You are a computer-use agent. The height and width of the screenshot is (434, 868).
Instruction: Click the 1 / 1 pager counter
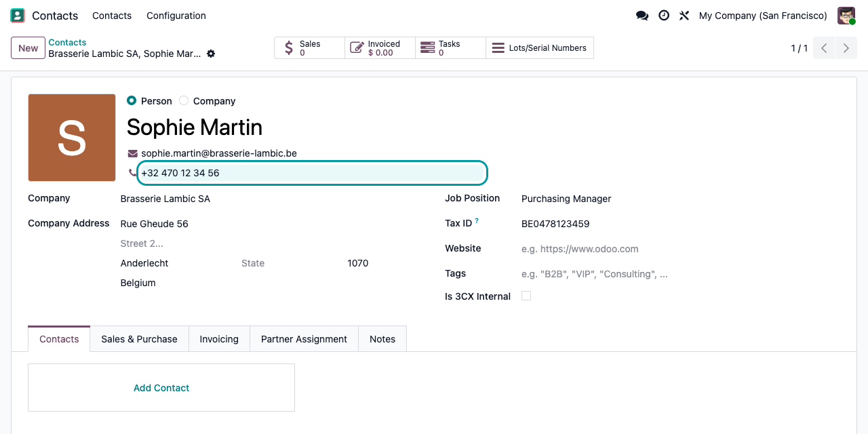(800, 48)
